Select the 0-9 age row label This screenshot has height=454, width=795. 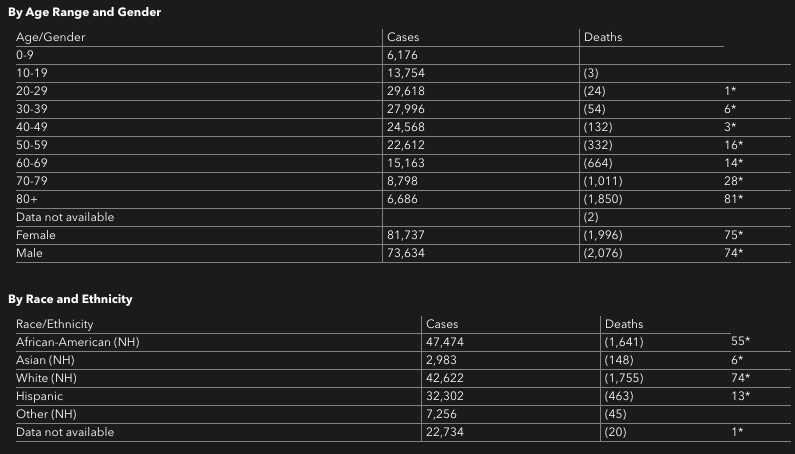tap(27, 55)
